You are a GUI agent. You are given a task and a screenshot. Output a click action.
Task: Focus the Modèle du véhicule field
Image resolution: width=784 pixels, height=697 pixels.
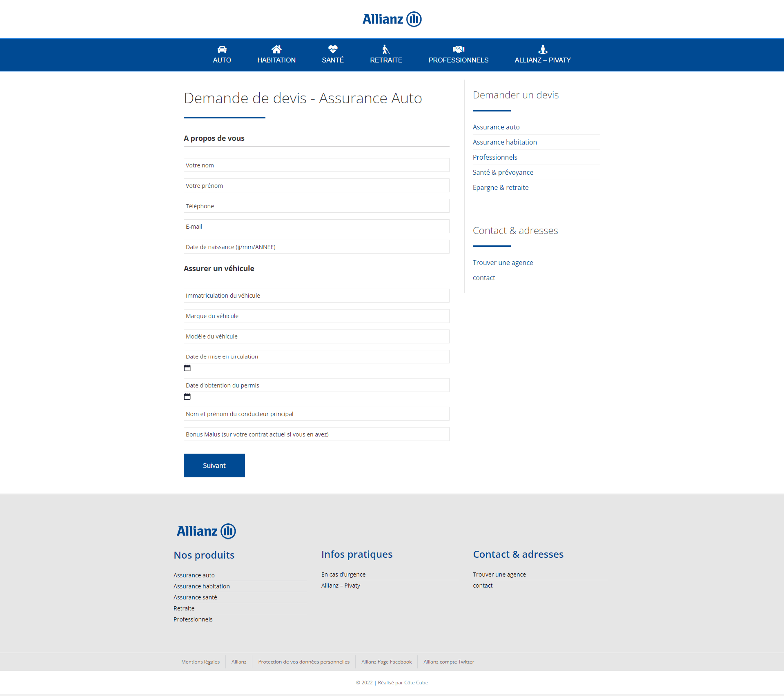pyautogui.click(x=316, y=336)
